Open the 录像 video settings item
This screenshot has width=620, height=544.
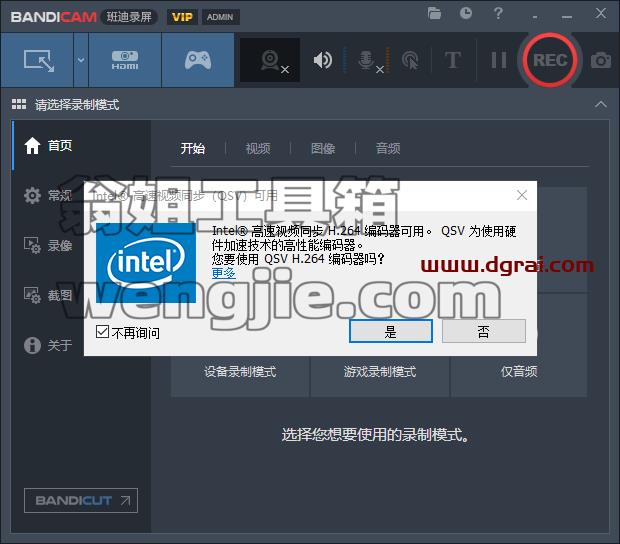48,246
